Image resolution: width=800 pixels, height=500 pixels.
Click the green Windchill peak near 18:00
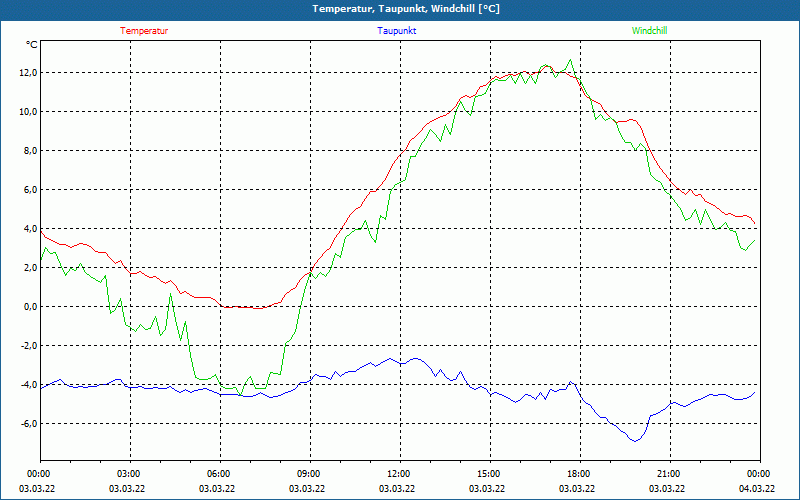tap(570, 60)
